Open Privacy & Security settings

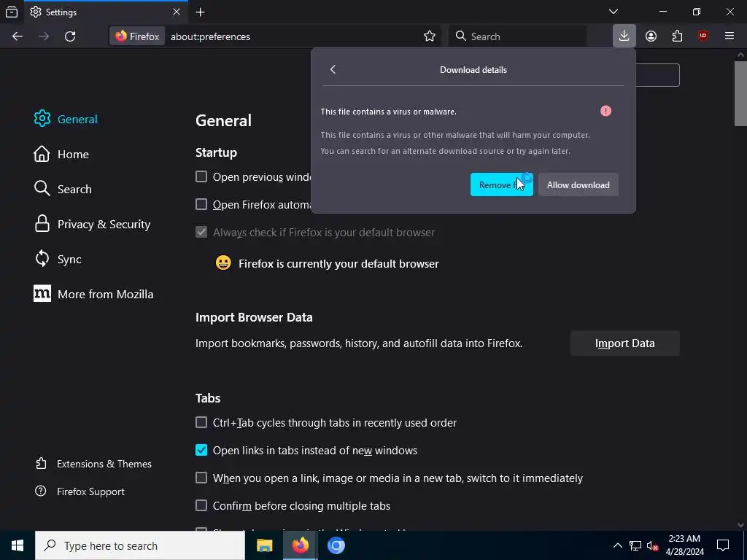[92, 225]
